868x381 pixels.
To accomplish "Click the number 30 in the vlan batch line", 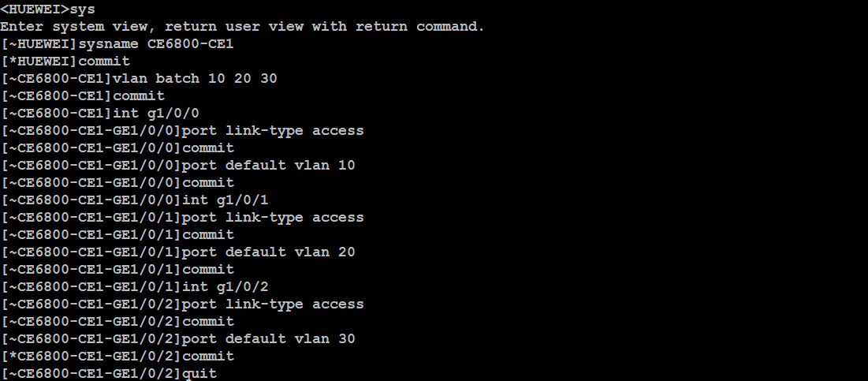I will click(x=269, y=79).
